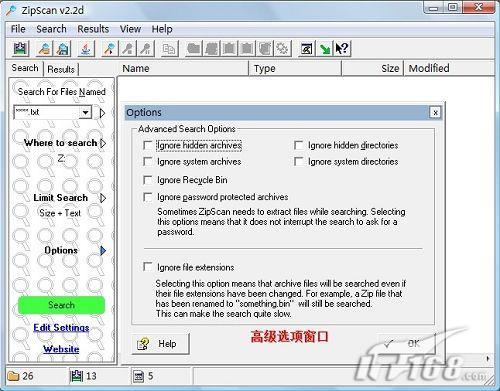
Task: Expand the Search For Files Named triangle
Action: point(102,113)
